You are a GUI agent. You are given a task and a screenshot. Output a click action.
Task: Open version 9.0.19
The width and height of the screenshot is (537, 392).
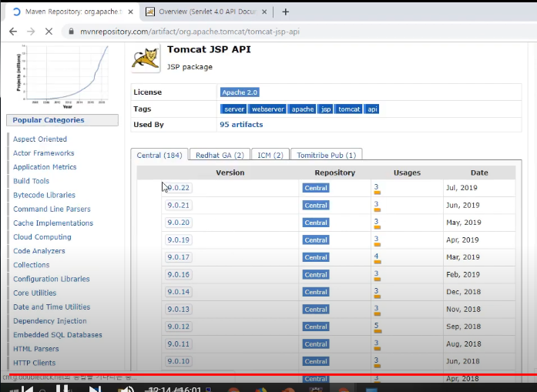[179, 240]
